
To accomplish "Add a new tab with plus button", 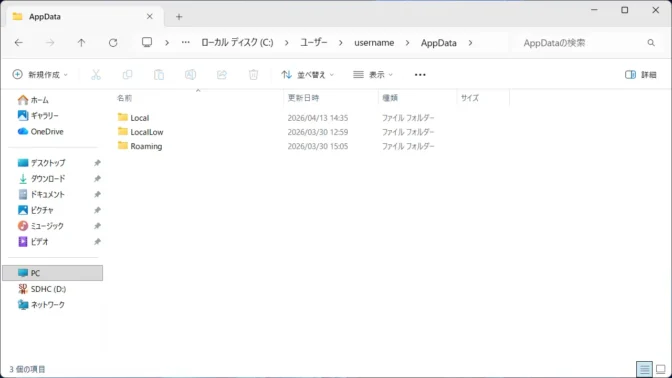I will 179,17.
